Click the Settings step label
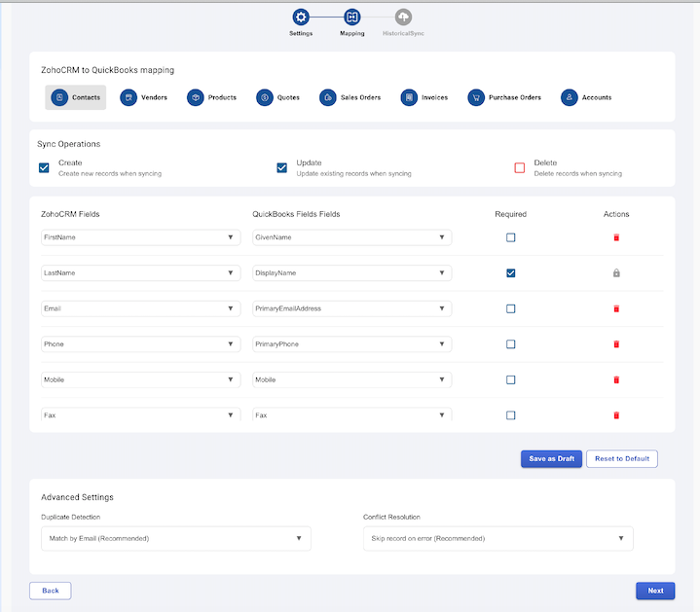 pos(301,33)
